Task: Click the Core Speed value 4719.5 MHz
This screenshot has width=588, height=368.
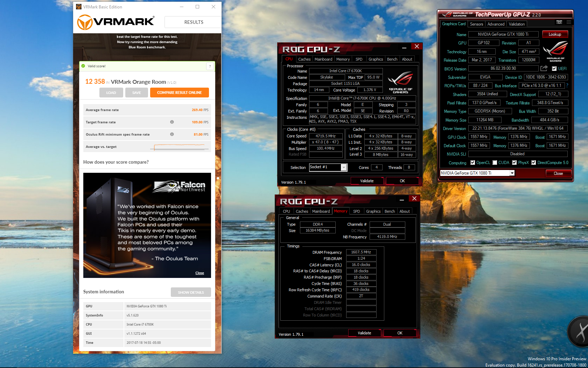Action: pyautogui.click(x=325, y=136)
